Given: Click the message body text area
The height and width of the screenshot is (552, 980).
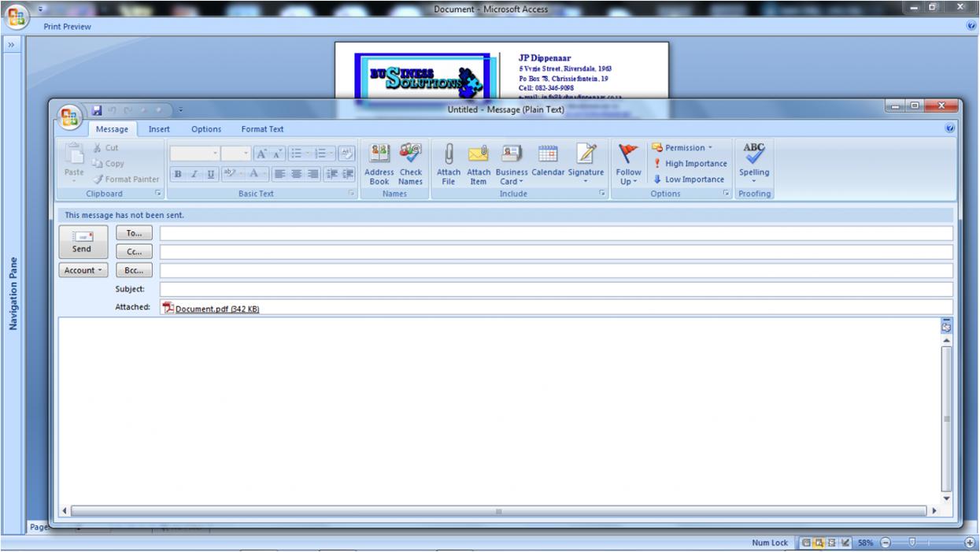Looking at the screenshot, I should (x=500, y=409).
